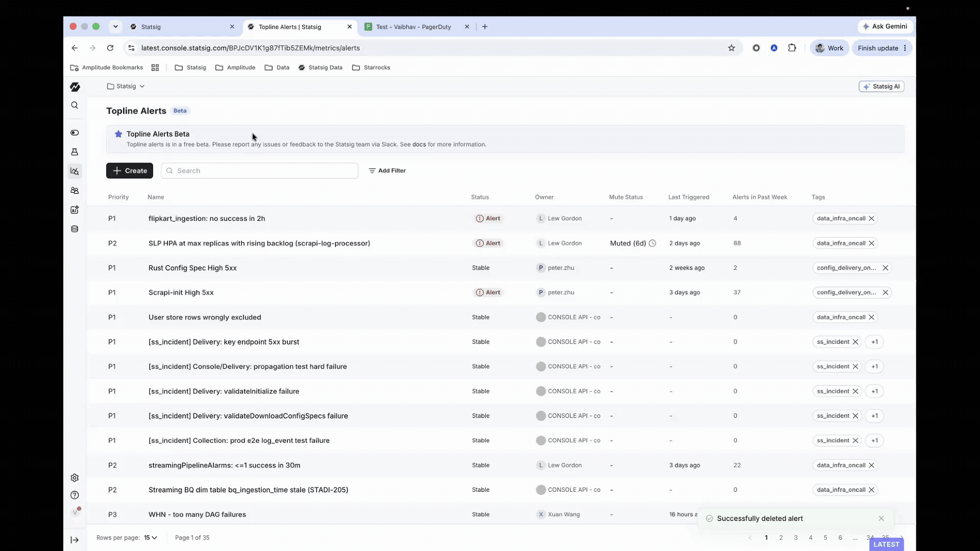980x551 pixels.
Task: Go to page 2 of the alerts
Action: pyautogui.click(x=781, y=538)
